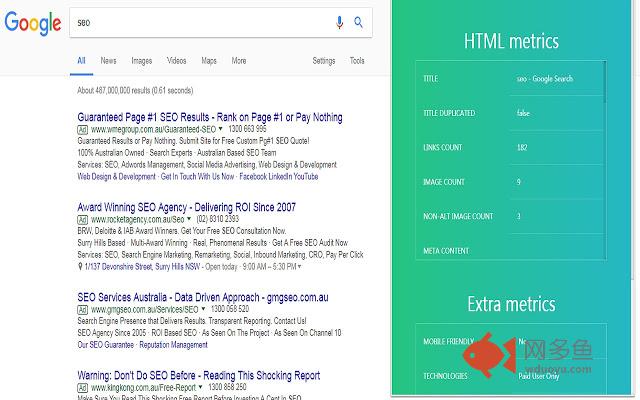Expand dropdown arrow next to kingkong.com.au URL
This screenshot has height=400, width=640.
pyautogui.click(x=200, y=387)
